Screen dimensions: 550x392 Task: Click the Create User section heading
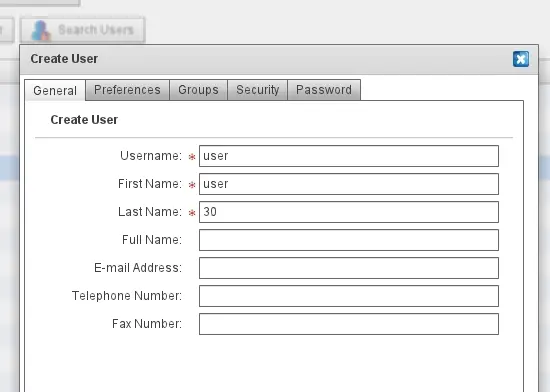(84, 120)
